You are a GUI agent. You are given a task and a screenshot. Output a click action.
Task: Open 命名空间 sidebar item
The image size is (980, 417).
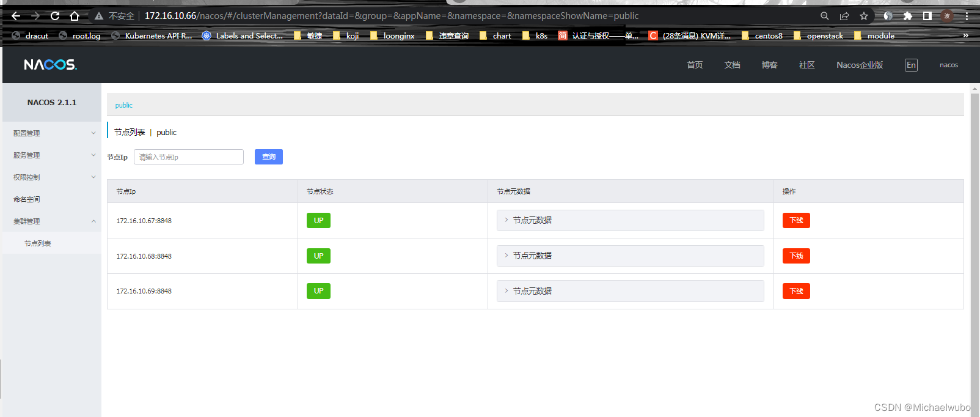52,199
